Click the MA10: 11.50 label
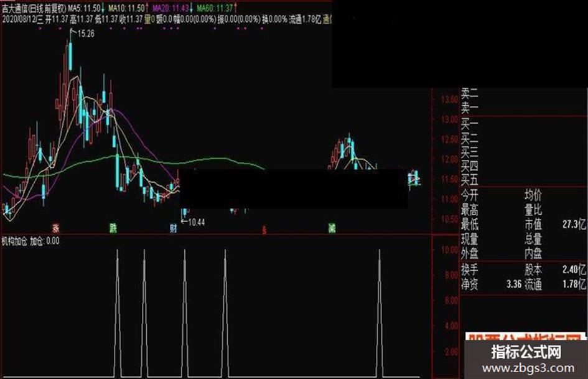The height and width of the screenshot is (379, 588). coord(126,8)
